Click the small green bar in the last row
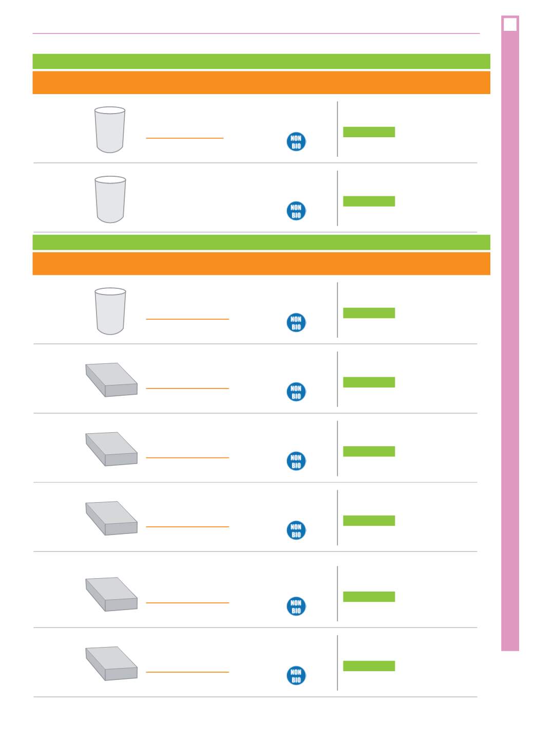The height and width of the screenshot is (756, 534). 369,666
